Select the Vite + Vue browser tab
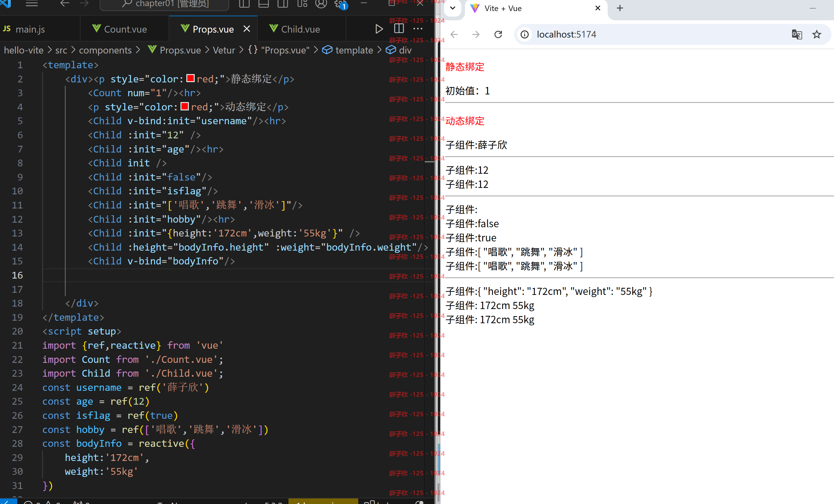Screen dimensions: 834x504 537,9
